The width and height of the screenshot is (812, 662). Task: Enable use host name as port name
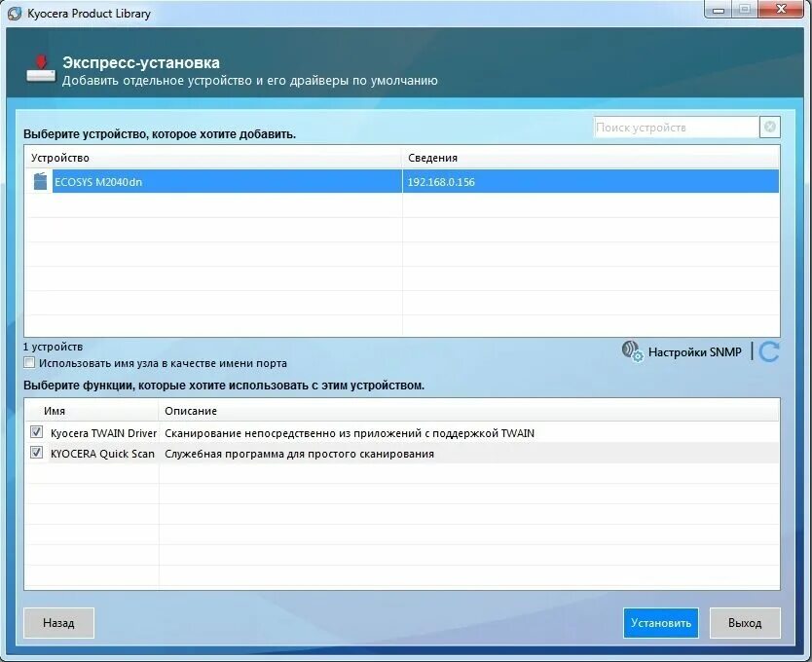pos(29,362)
